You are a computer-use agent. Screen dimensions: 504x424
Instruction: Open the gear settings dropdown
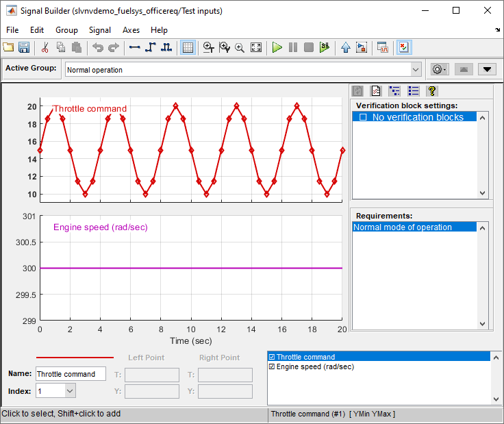pos(438,69)
